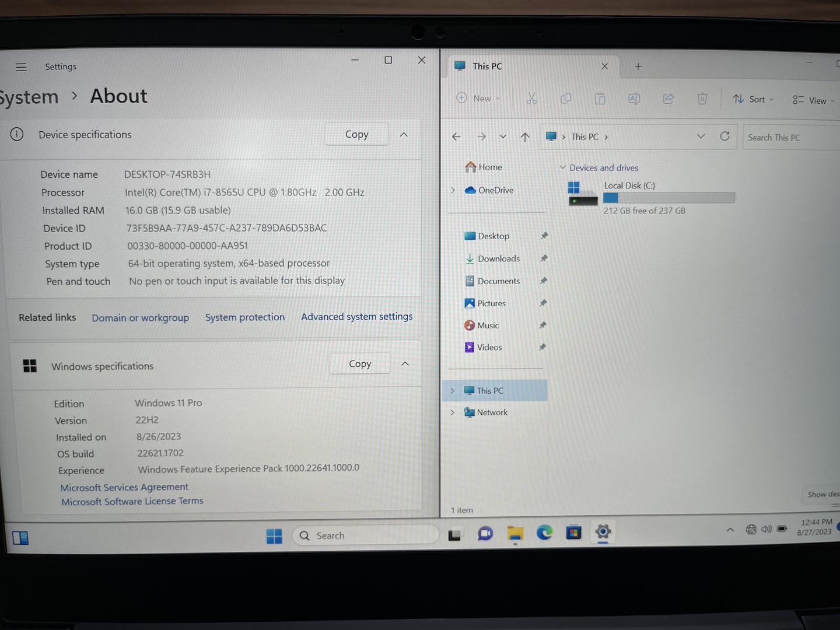Expand the address bar history dropdown

click(701, 136)
